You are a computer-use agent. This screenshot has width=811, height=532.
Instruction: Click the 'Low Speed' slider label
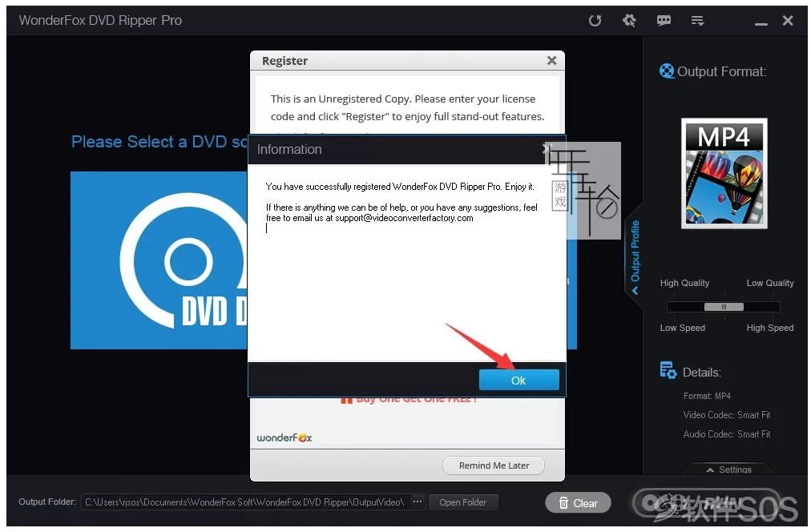coord(682,328)
